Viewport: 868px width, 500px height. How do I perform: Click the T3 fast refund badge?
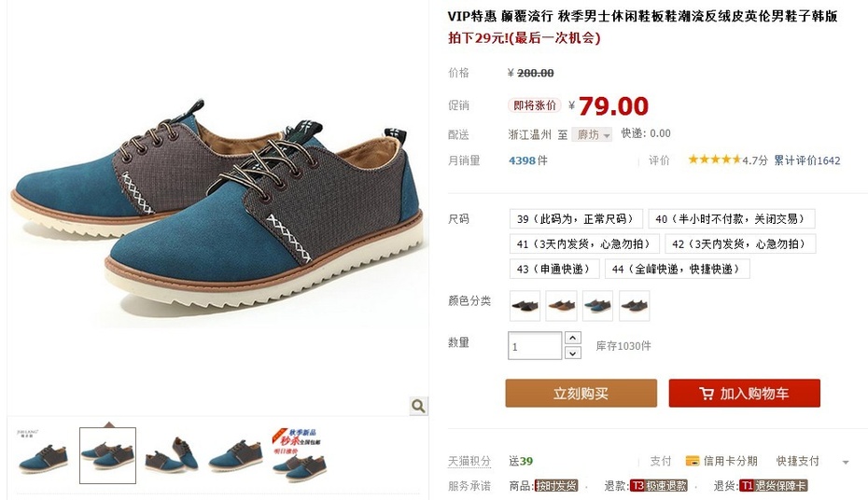coord(659,486)
